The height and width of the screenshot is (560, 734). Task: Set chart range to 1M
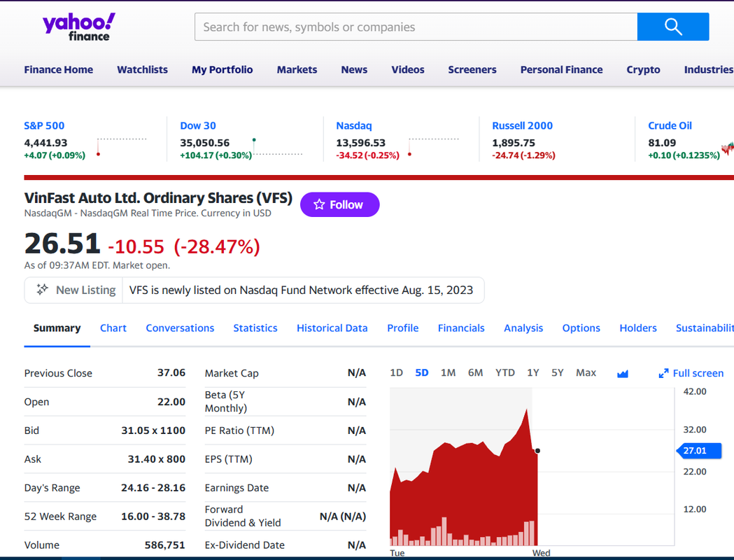448,372
